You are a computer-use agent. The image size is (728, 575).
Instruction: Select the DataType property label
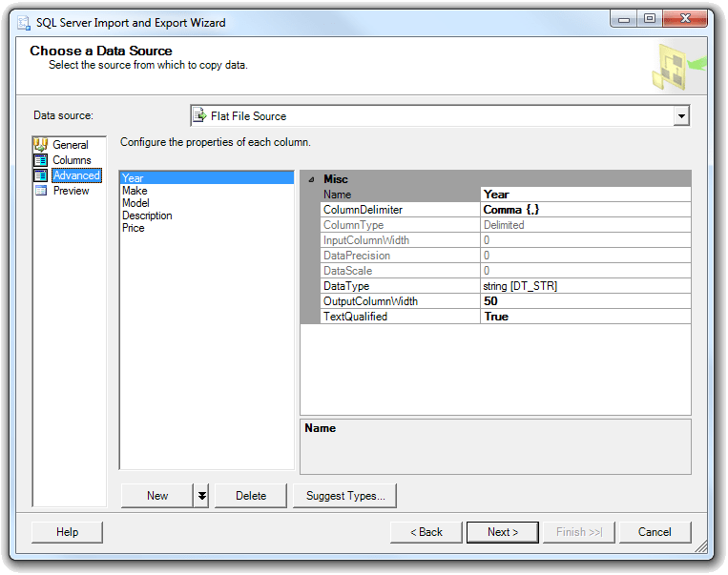[x=346, y=286]
